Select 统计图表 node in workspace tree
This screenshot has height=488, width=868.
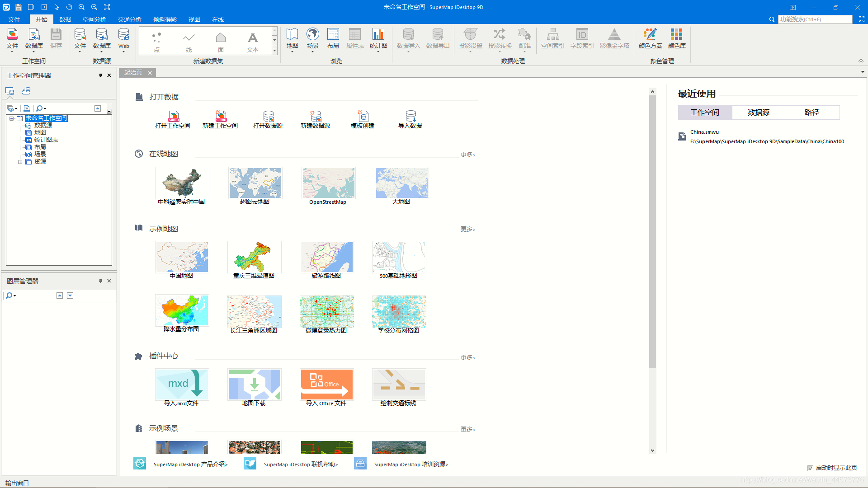(46, 140)
